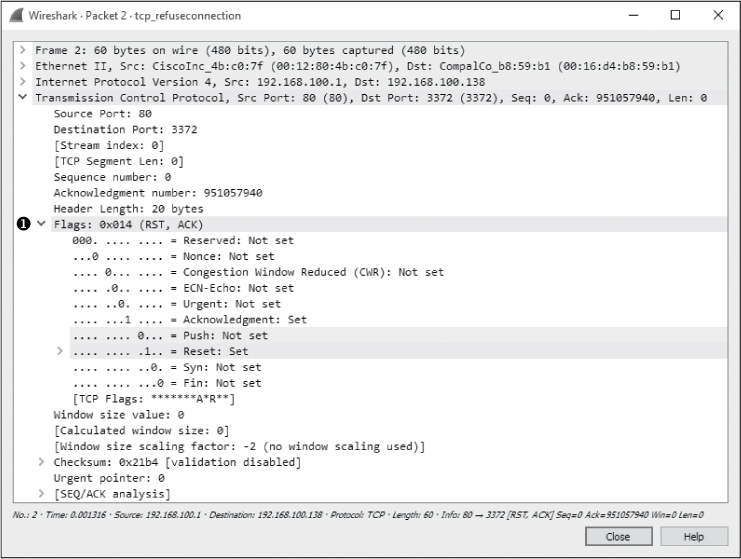Expand the Ethernet II row

(x=22, y=66)
